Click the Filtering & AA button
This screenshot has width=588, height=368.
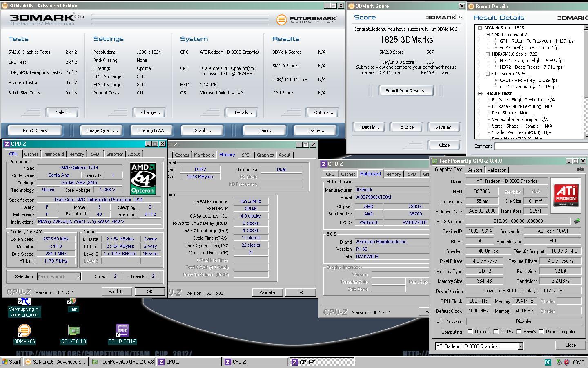[x=152, y=130]
